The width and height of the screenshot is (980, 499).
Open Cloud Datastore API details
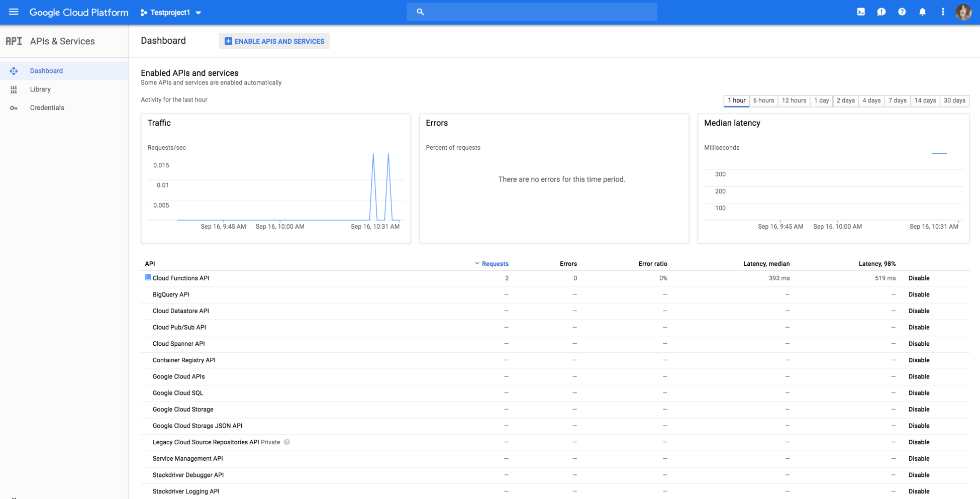tap(181, 311)
